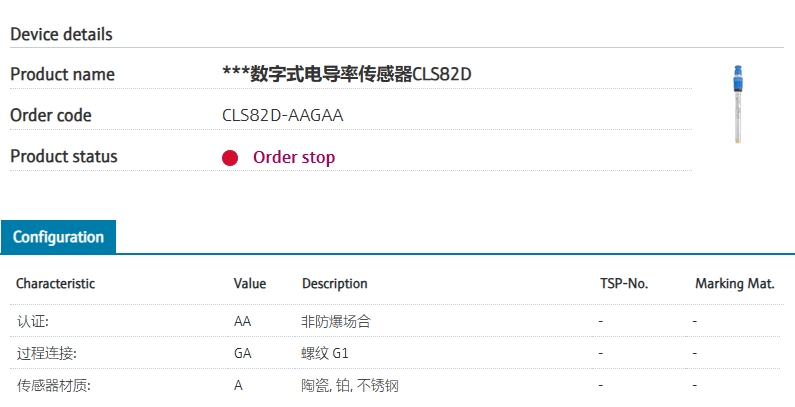Image resolution: width=795 pixels, height=407 pixels.
Task: Click the Description column header
Action: click(335, 283)
